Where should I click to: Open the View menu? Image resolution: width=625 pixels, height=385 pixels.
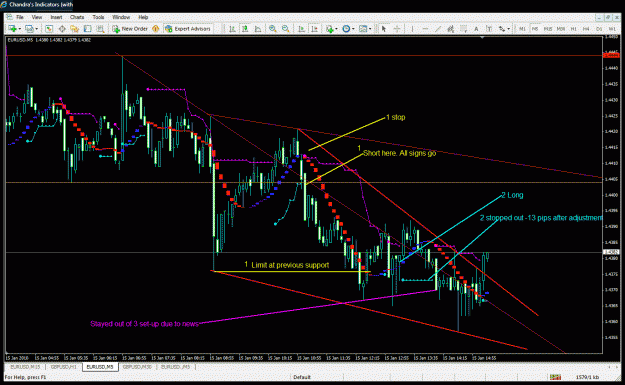[x=37, y=17]
